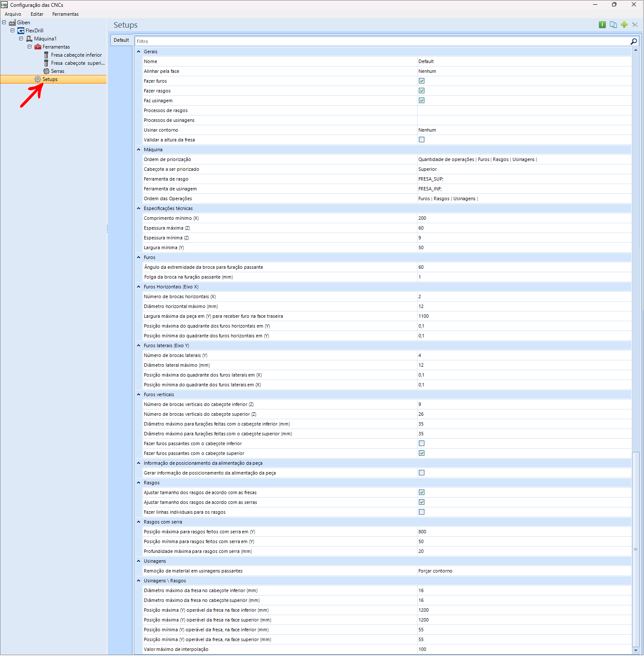Click the duplicate setup copy icon

tap(613, 25)
